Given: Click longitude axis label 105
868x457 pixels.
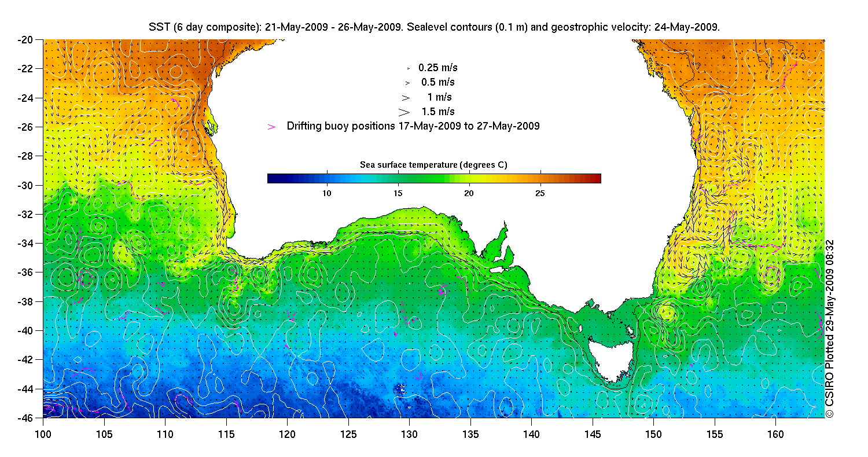Looking at the screenshot, I should [x=104, y=433].
